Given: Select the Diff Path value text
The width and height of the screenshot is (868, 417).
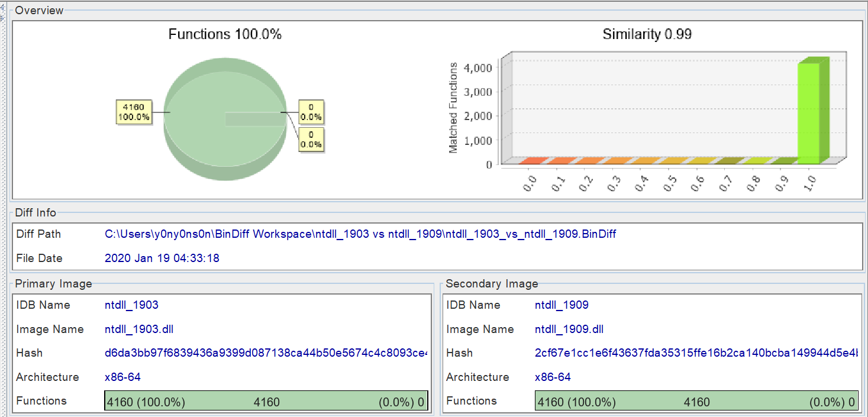Looking at the screenshot, I should click(360, 234).
